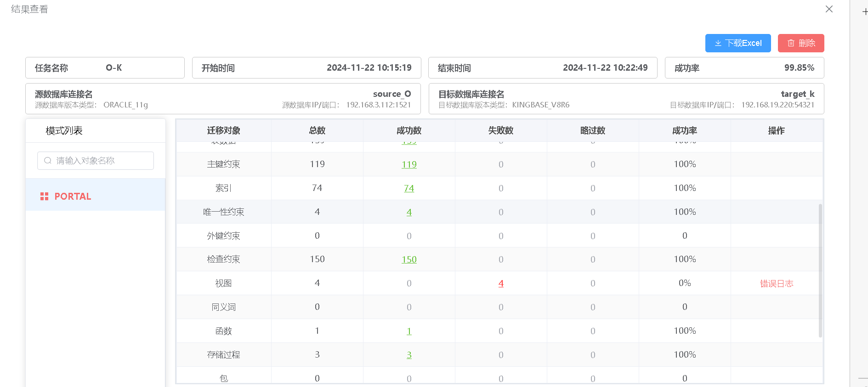Viewport: 868px width, 387px height.
Task: Open success count 150 for 检查约束
Action: [409, 259]
